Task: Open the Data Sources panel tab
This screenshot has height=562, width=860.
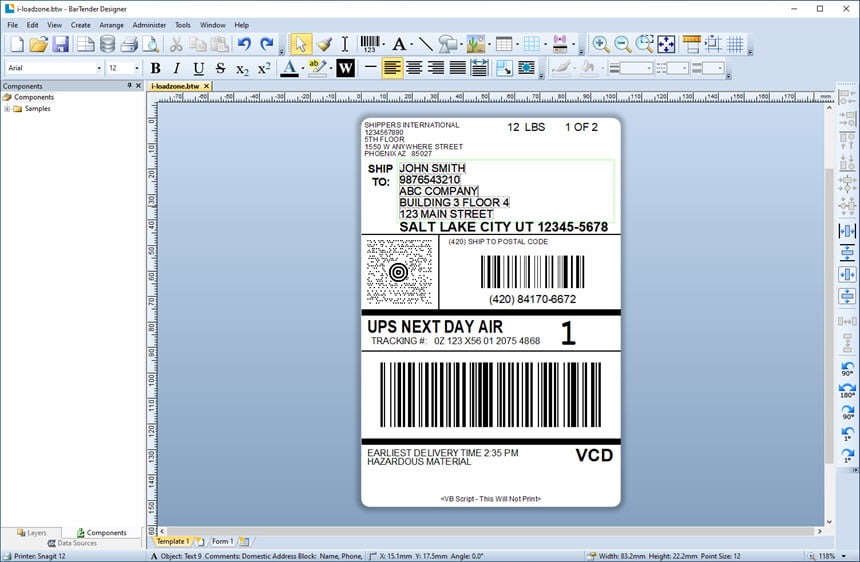Action: pyautogui.click(x=72, y=543)
